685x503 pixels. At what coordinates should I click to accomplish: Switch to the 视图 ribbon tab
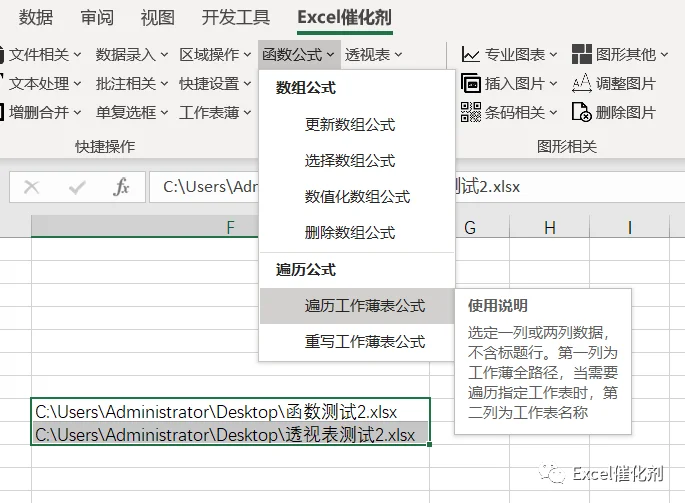coord(158,17)
